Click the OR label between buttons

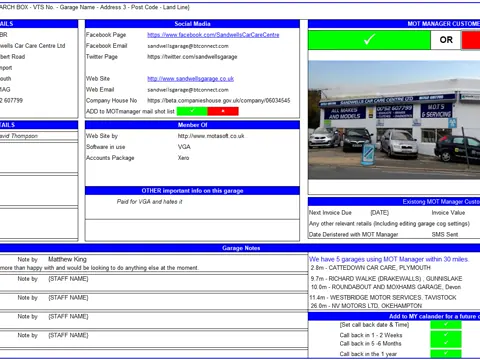446,40
